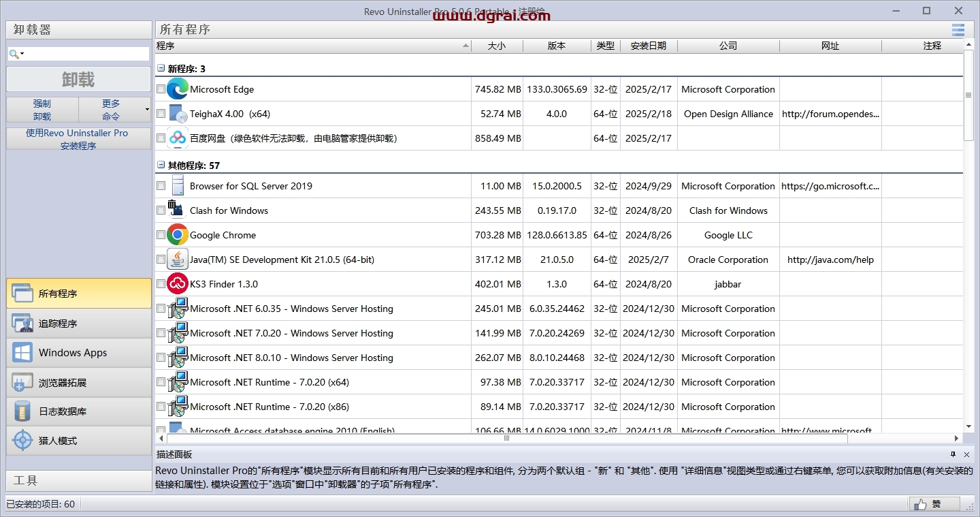Open the Windows Apps module
Viewport: 980px width, 517px height.
(79, 353)
